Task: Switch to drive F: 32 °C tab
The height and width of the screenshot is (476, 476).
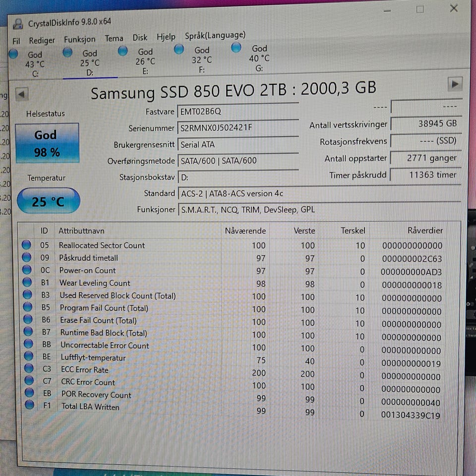Action: tap(202, 60)
